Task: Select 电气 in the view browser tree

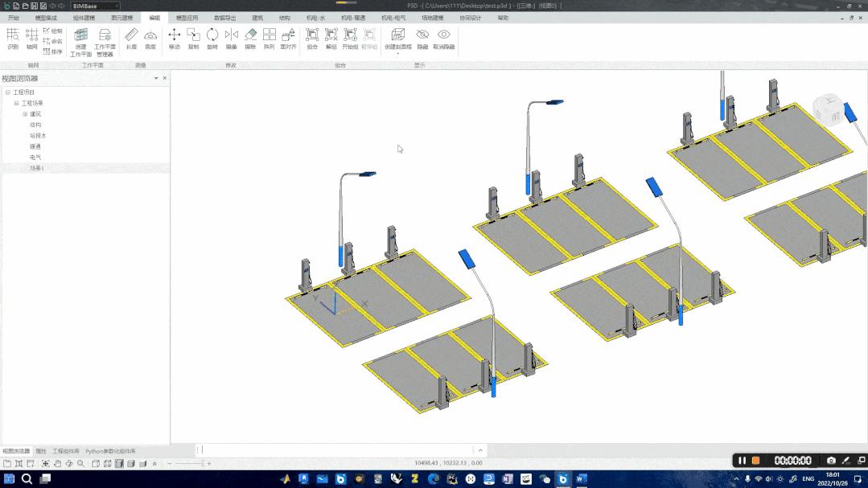Action: 35,158
